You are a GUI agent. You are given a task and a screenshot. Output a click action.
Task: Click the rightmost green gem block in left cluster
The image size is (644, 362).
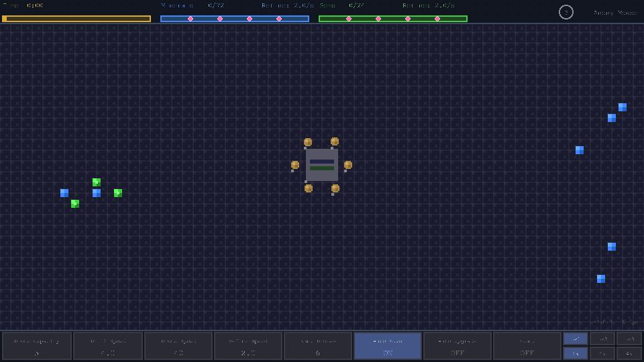point(118,193)
